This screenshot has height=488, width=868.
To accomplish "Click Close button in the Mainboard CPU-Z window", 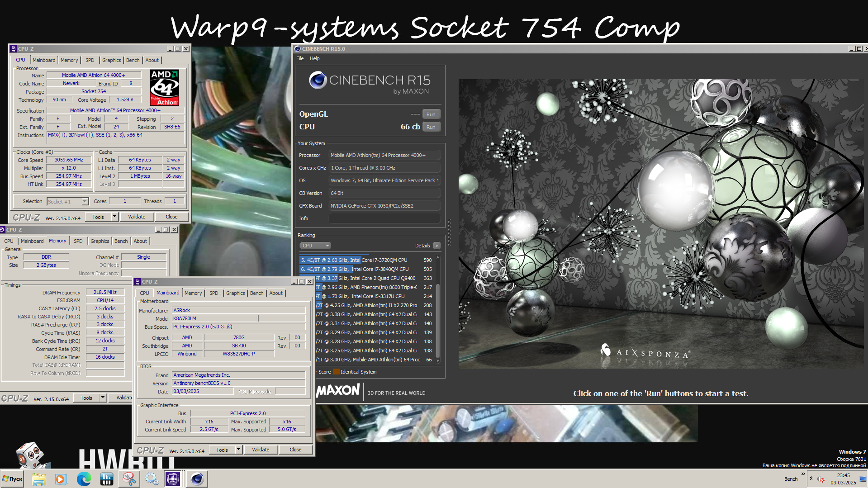I will 295,450.
